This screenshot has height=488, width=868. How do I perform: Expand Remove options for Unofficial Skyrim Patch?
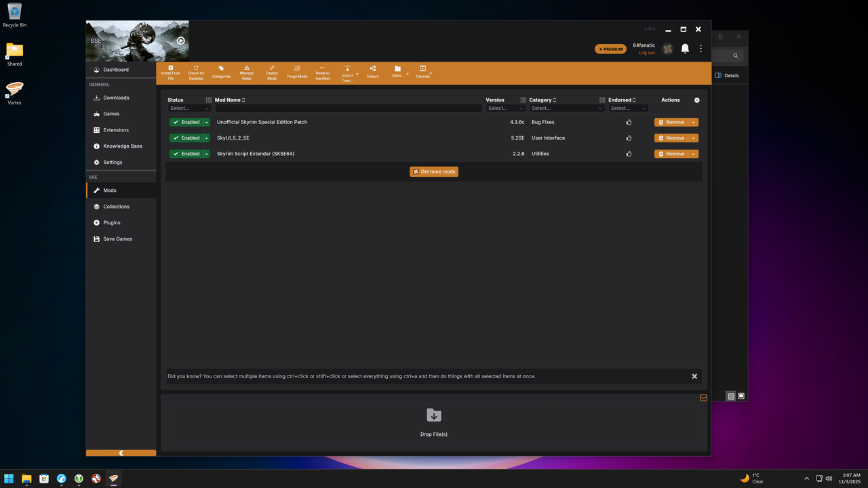693,123
